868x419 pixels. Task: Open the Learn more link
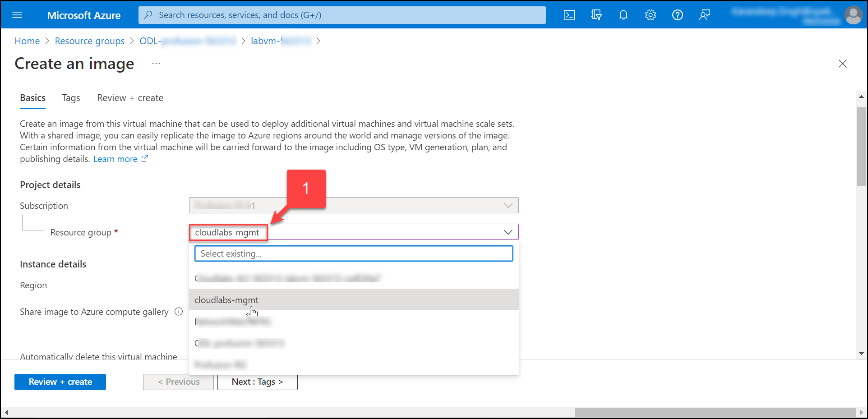[x=115, y=159]
